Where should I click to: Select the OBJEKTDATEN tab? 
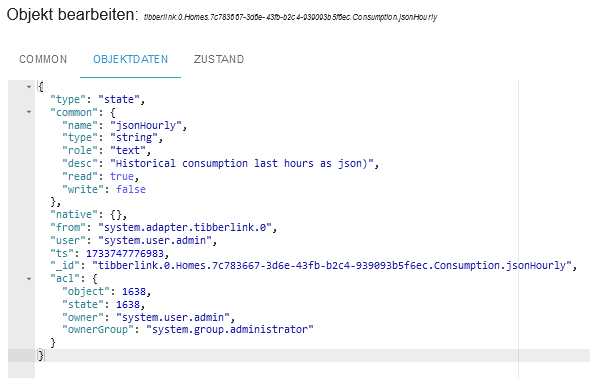coord(130,59)
